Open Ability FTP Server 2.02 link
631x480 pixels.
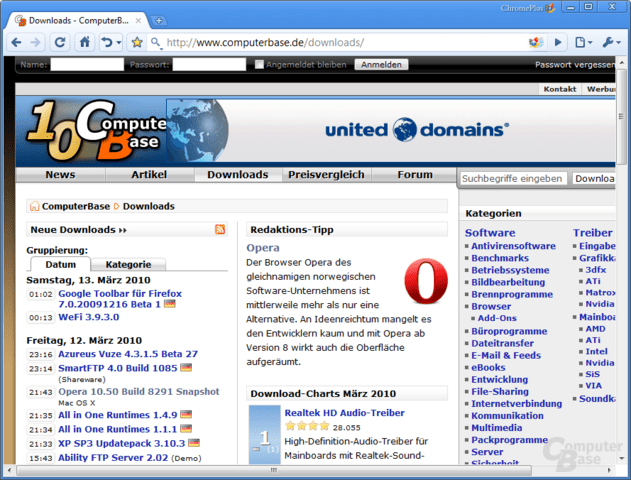(113, 457)
